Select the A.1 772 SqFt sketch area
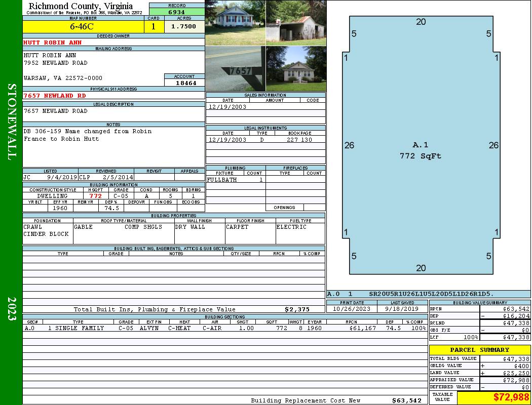532x405 pixels. [420, 150]
